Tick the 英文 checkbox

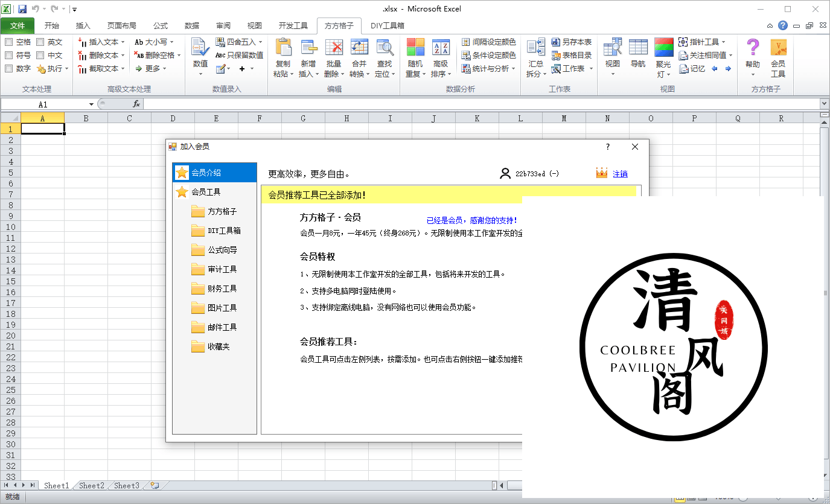tap(40, 42)
